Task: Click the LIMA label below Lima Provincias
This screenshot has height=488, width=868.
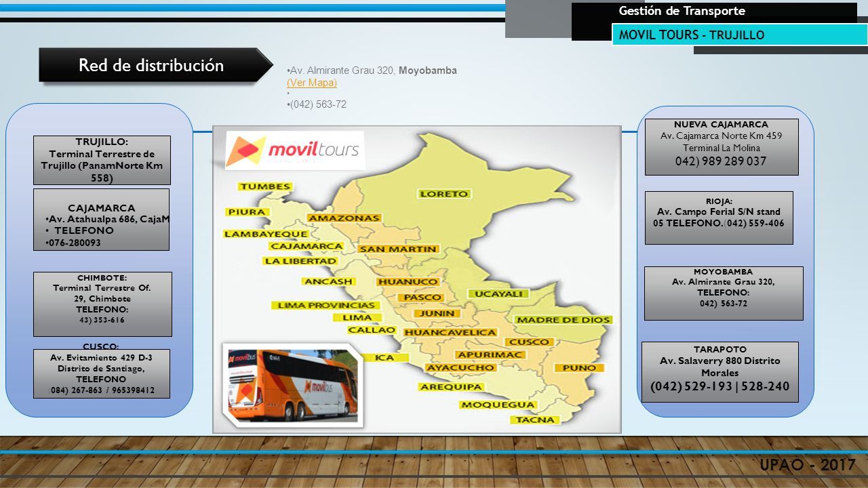Action: point(357,318)
